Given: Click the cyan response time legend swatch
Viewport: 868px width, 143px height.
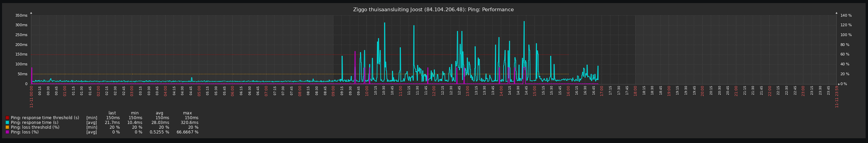Looking at the screenshot, I should pos(7,123).
